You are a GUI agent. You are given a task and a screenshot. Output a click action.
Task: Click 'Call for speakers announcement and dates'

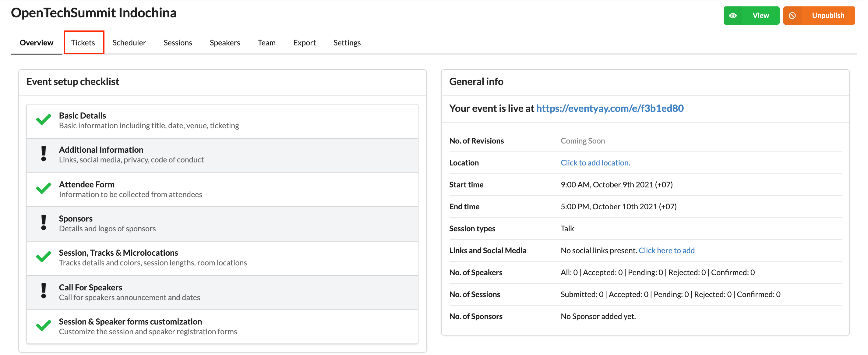click(129, 297)
